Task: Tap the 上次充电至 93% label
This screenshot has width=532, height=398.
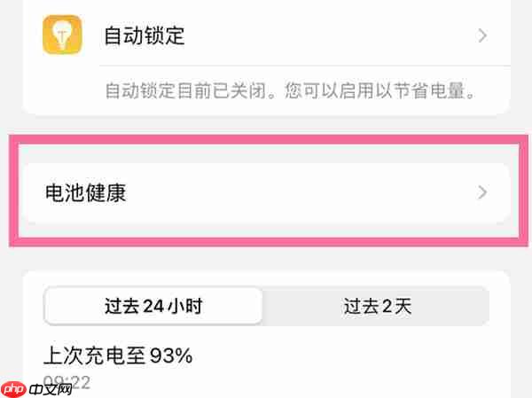Action: point(118,356)
